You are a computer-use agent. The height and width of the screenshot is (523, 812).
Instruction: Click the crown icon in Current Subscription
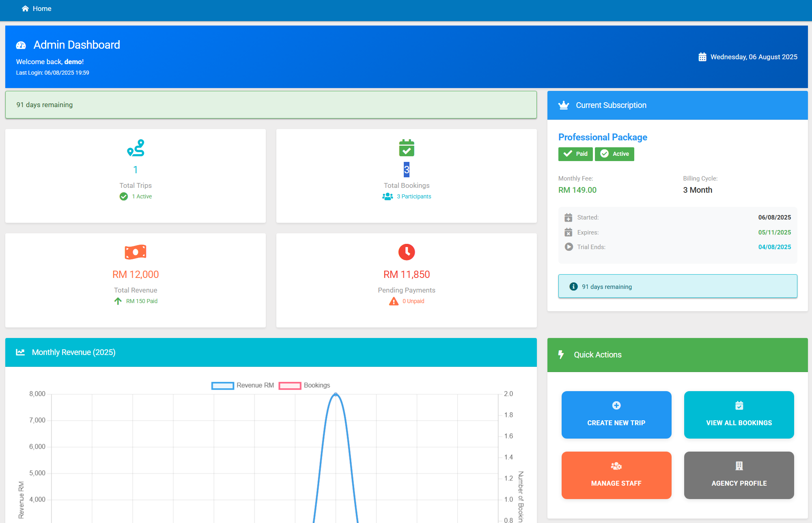click(564, 105)
